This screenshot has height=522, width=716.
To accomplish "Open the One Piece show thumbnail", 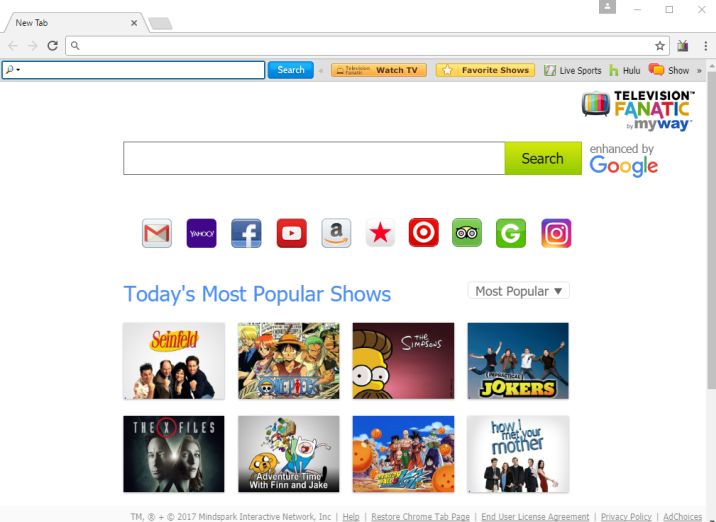I will pyautogui.click(x=289, y=361).
